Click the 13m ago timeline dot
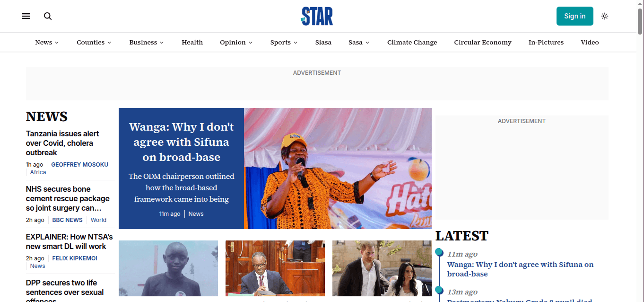 tap(439, 290)
